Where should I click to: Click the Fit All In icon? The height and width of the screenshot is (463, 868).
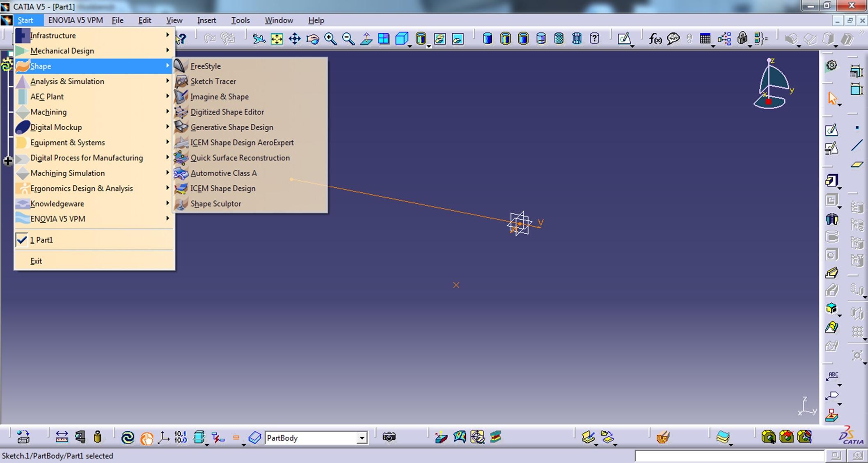[277, 39]
